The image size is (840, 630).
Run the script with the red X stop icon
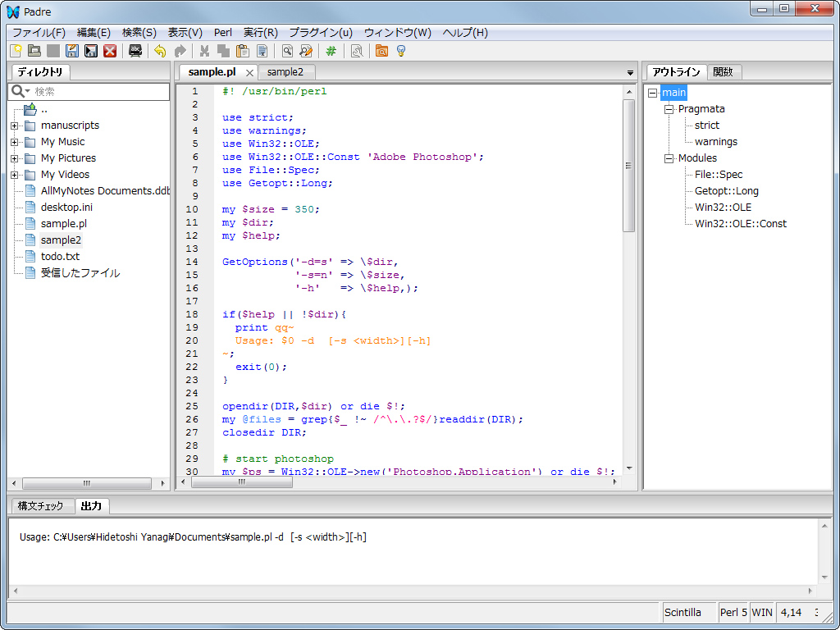(x=111, y=51)
